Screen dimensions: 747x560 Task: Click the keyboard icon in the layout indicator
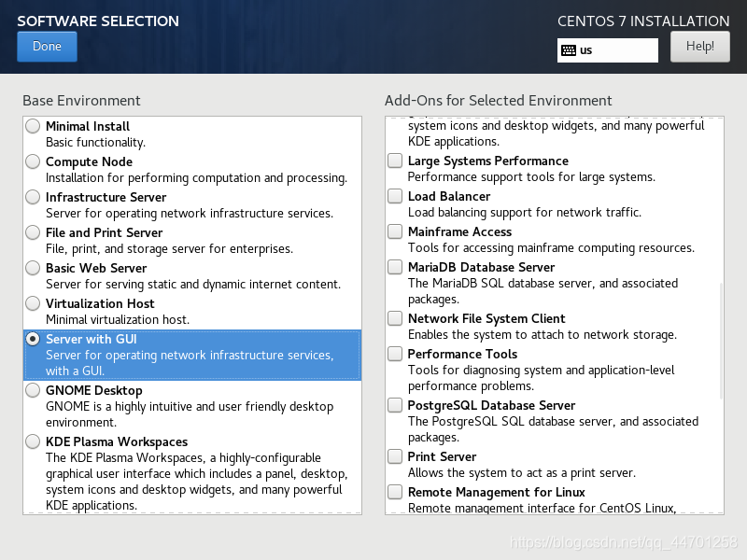pos(569,50)
